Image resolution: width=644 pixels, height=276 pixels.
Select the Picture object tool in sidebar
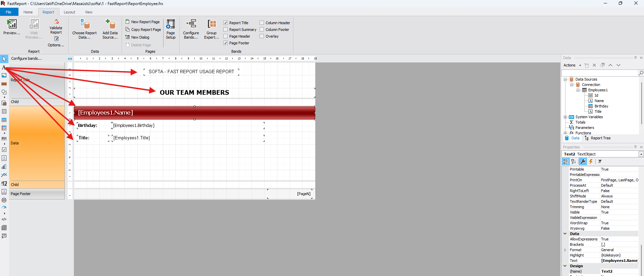[x=4, y=76]
